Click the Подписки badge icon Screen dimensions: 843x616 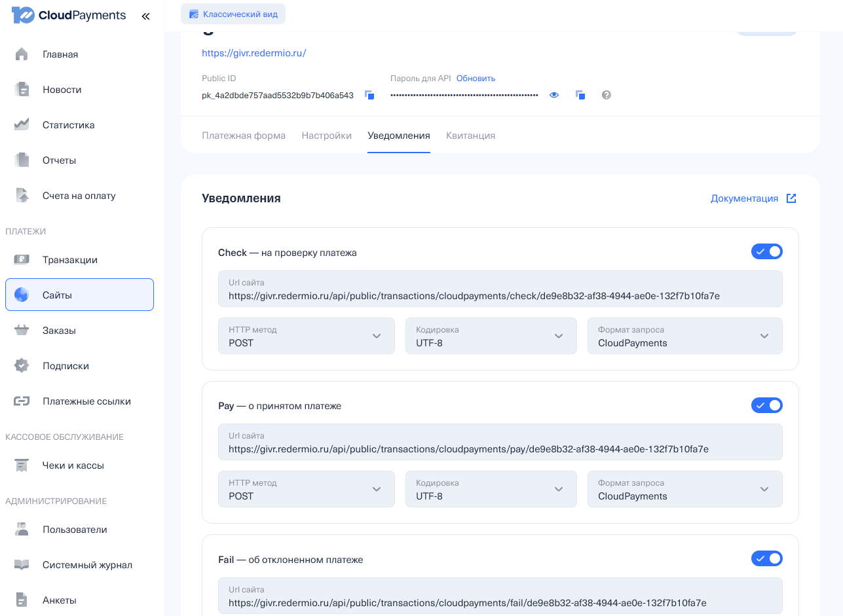click(x=22, y=366)
